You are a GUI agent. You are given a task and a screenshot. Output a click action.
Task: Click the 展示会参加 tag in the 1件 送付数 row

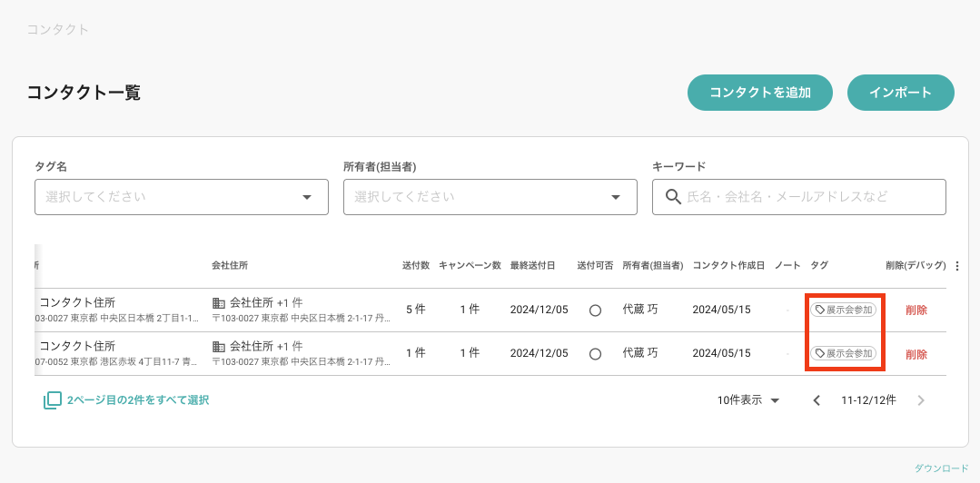[x=843, y=354]
